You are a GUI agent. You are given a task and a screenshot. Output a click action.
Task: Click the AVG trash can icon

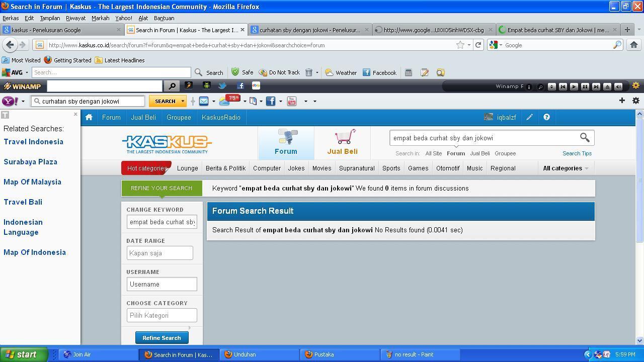309,72
